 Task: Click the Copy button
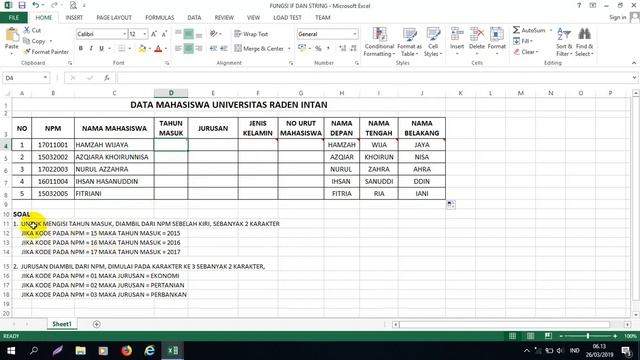[34, 41]
